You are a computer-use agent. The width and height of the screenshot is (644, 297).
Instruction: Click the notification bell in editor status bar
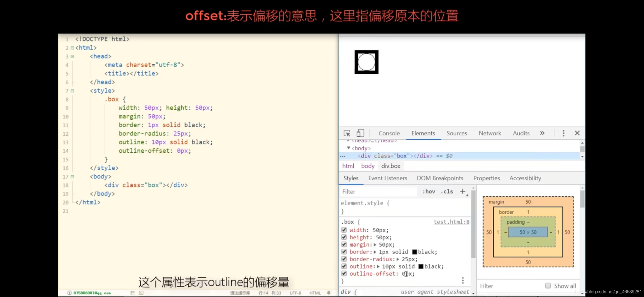[329, 293]
